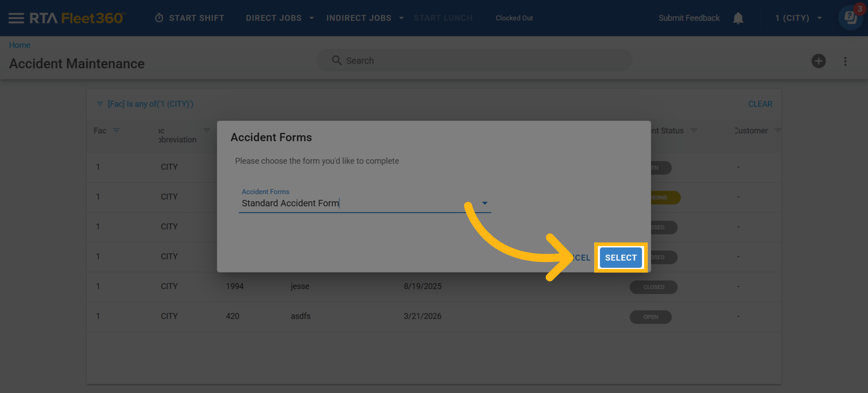
Task: Open the help chat icon with badge
Action: [851, 17]
